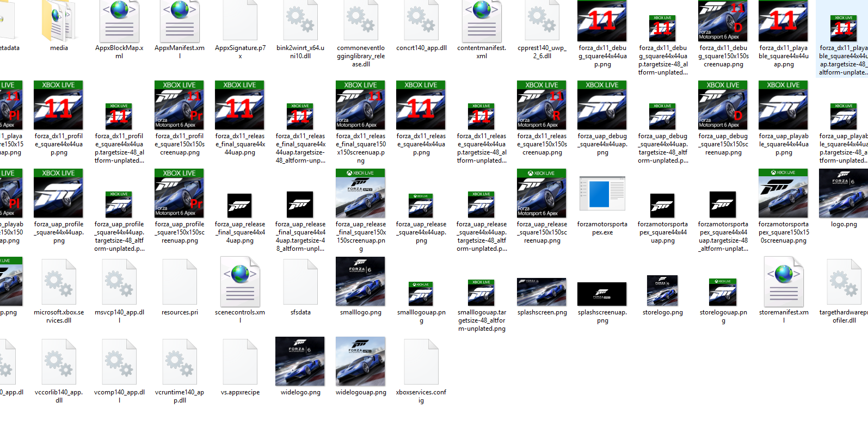Click the 'forzamotorsportapex.exe' filename text

[602, 228]
